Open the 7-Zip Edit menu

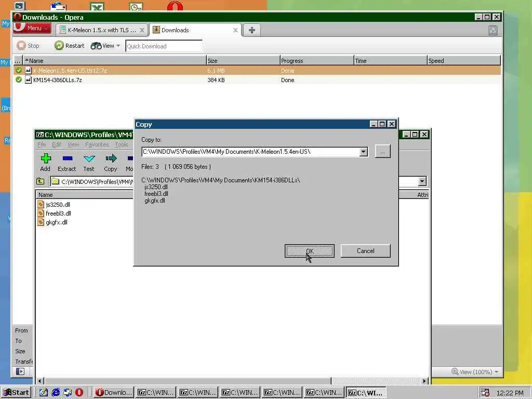tap(56, 144)
